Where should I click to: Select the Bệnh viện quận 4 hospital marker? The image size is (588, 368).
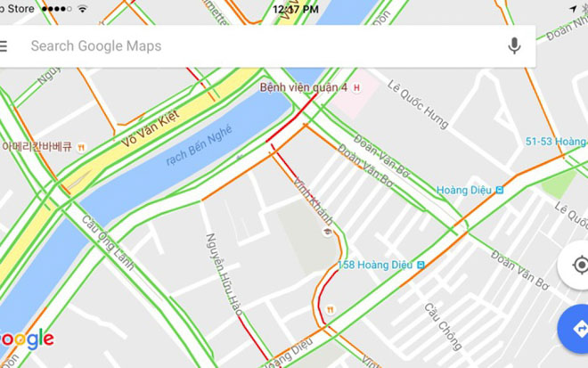point(356,88)
